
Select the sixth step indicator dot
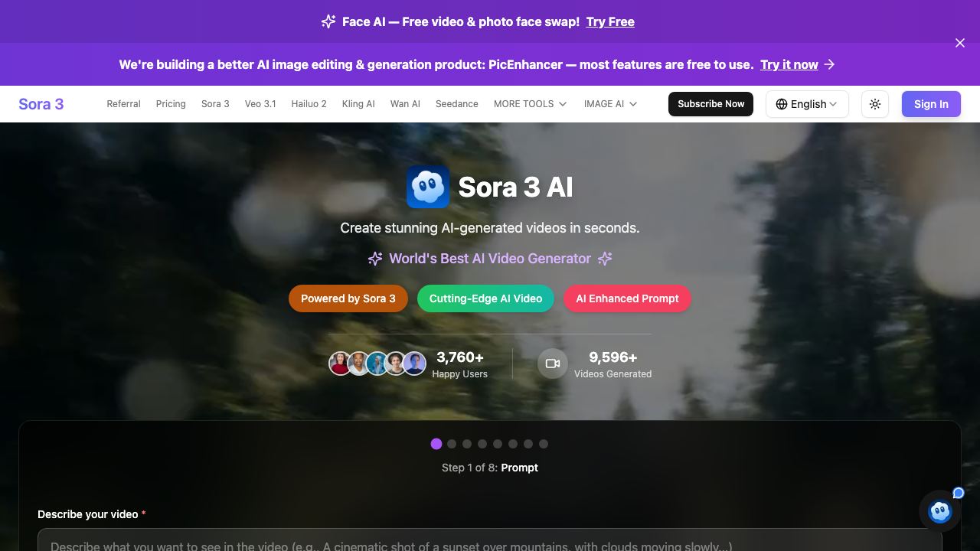(513, 444)
